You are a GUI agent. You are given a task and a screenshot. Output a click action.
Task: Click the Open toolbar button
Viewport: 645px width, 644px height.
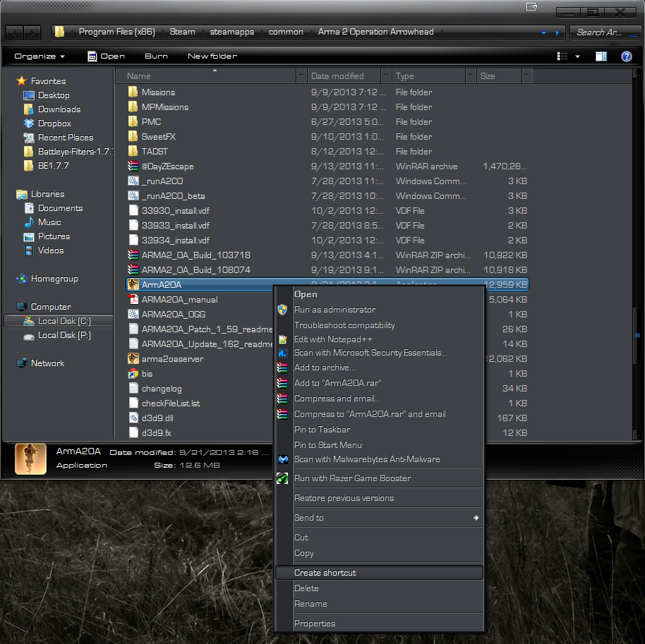[106, 56]
